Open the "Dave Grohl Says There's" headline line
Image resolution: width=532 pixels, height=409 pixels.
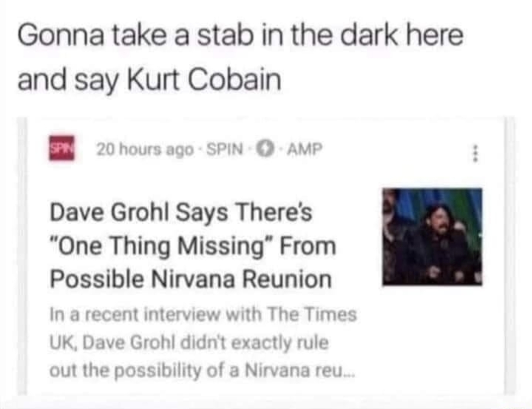[x=181, y=212]
